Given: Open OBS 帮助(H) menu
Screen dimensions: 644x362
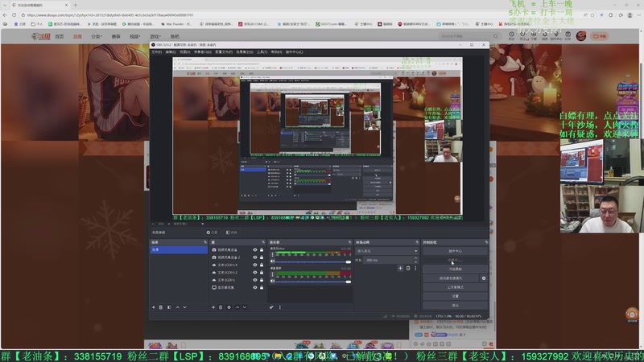Looking at the screenshot, I should pyautogui.click(x=276, y=52).
